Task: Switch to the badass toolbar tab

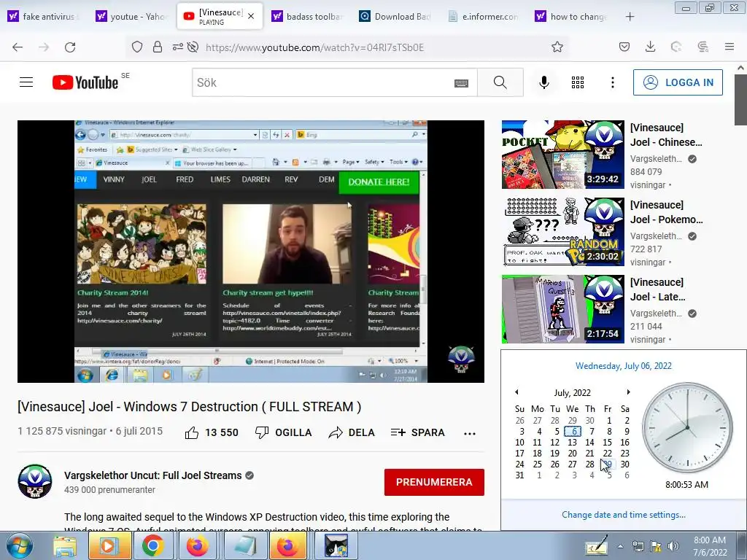Action: pos(307,16)
